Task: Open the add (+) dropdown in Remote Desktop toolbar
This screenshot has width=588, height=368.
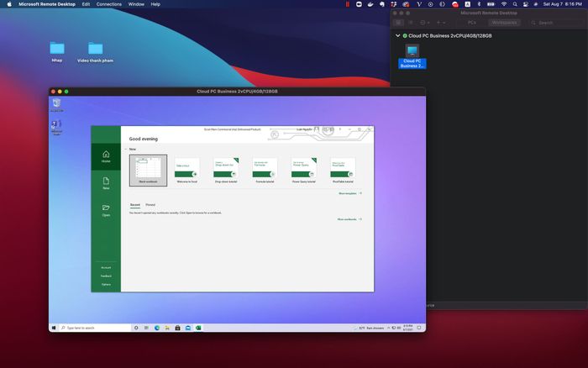Action: pos(440,23)
